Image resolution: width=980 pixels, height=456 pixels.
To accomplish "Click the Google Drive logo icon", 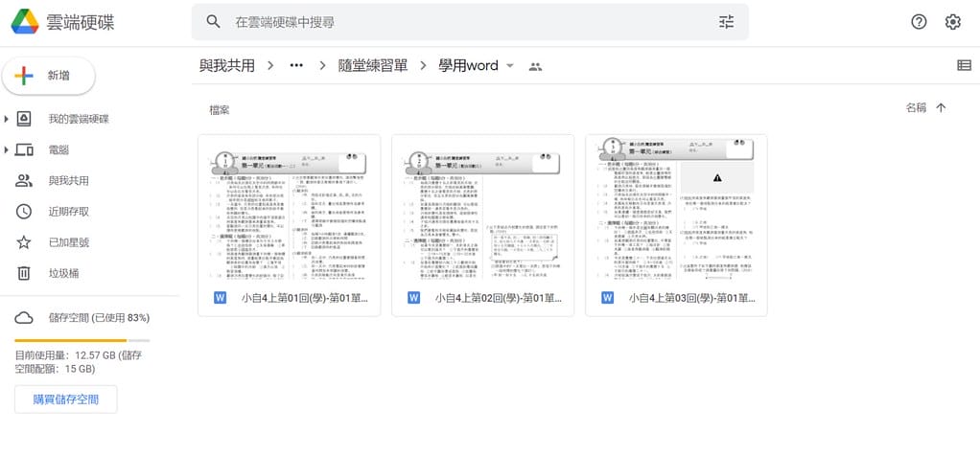I will (24, 22).
